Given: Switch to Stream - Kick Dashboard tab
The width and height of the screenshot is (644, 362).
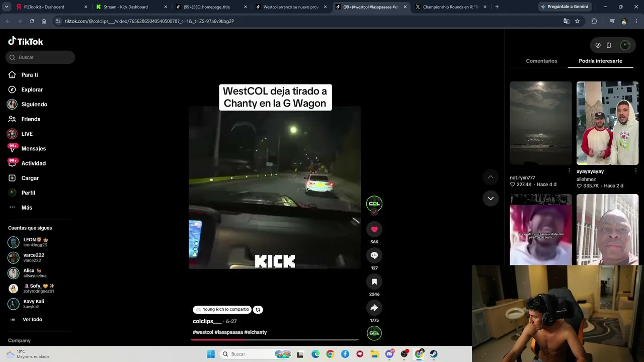Looking at the screenshot, I should tap(131, 7).
